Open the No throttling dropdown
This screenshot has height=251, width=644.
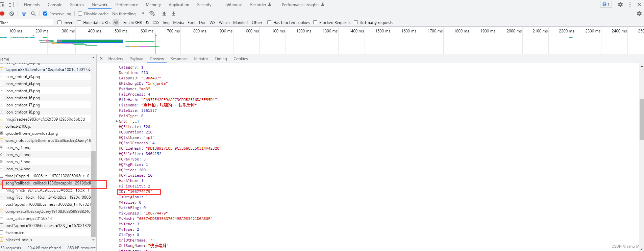[x=128, y=14]
